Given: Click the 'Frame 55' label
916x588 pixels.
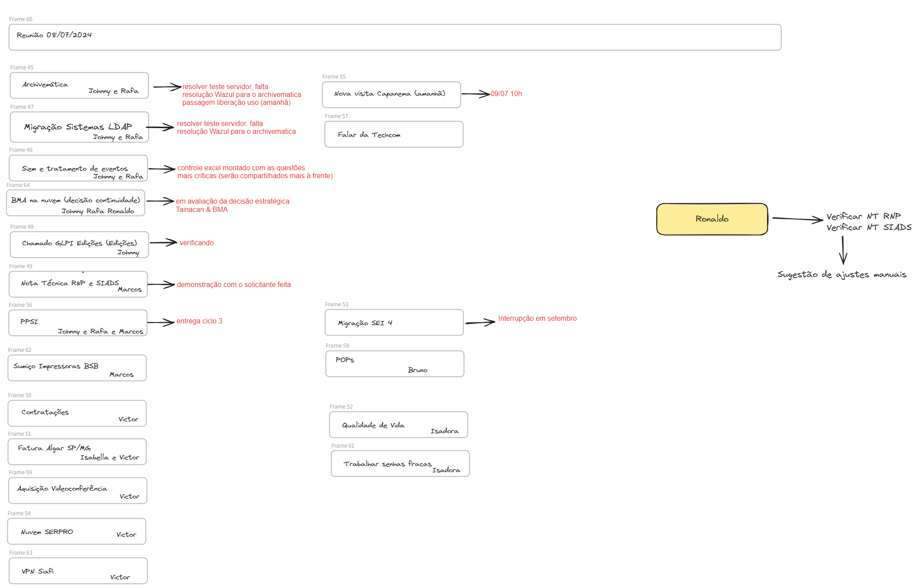Looking at the screenshot, I should [334, 77].
